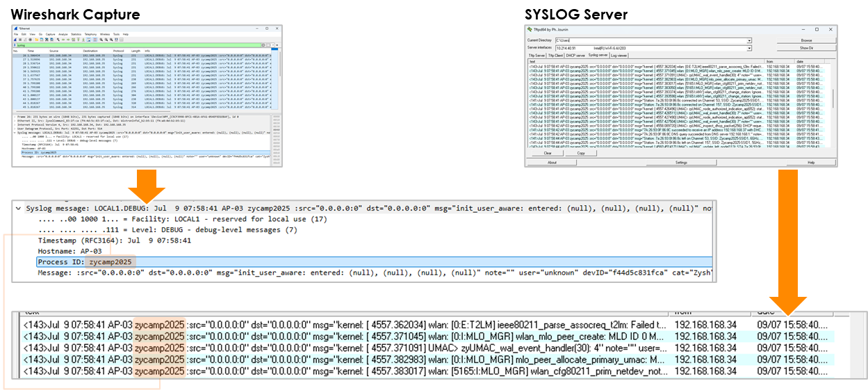Open the Capture menu in Wireshark

[x=51, y=34]
